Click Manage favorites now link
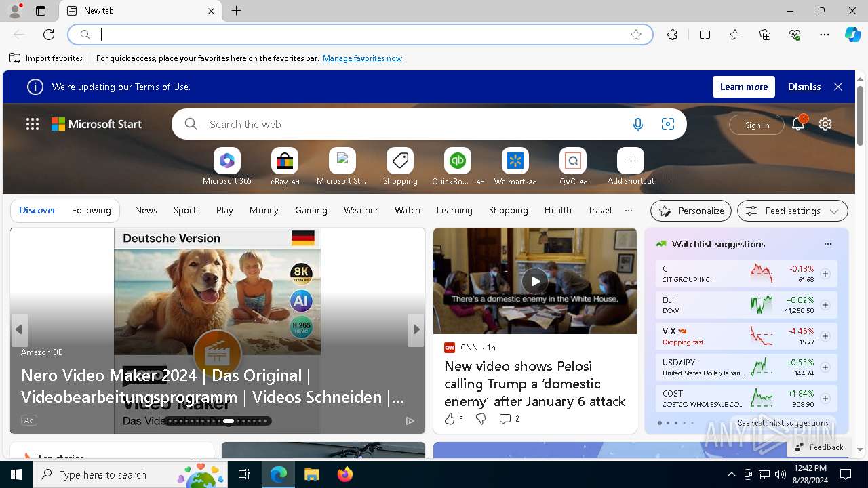The width and height of the screenshot is (868, 488). (x=362, y=58)
